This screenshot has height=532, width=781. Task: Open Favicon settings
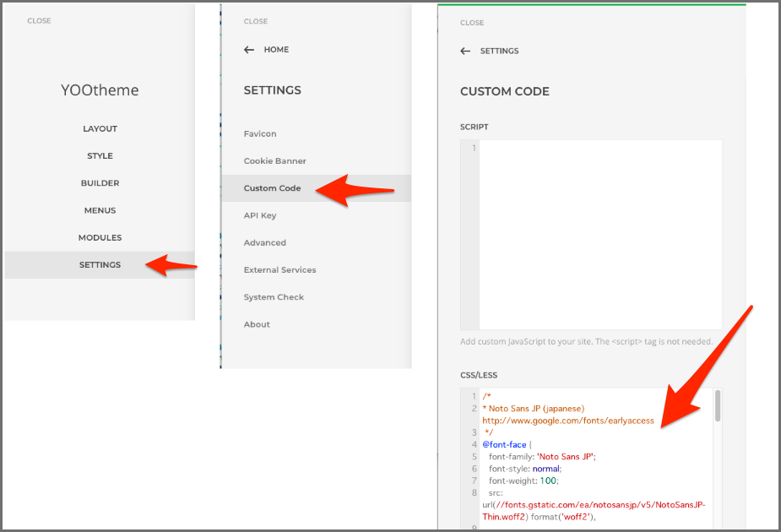[x=260, y=133]
